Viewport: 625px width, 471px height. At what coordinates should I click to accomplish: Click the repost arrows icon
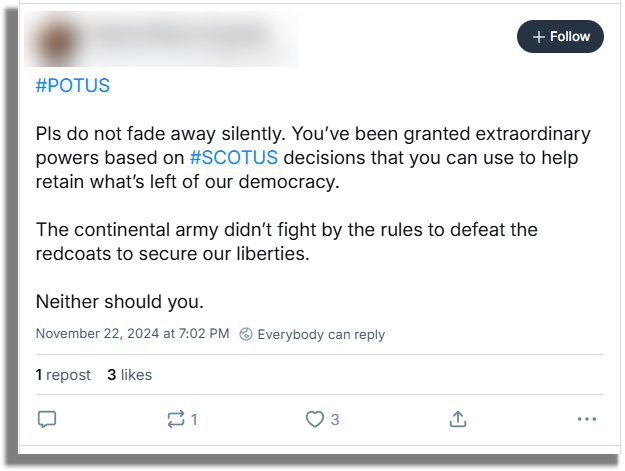click(x=176, y=419)
